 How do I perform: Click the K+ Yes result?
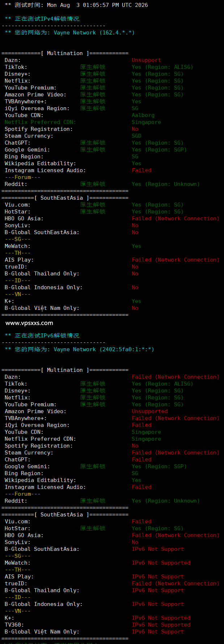pyautogui.click(x=136, y=301)
